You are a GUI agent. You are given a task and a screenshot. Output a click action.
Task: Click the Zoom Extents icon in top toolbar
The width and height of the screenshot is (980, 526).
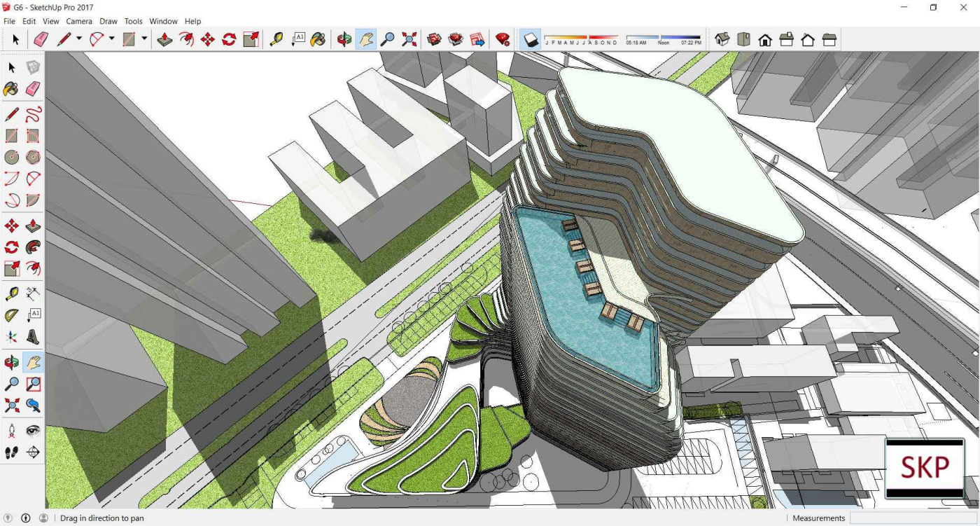409,40
